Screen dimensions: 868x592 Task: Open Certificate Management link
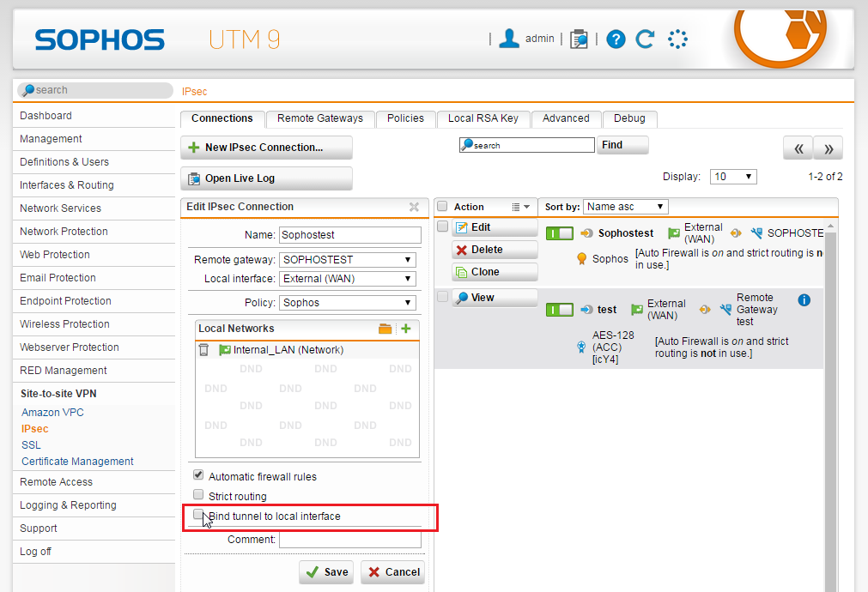[77, 462]
